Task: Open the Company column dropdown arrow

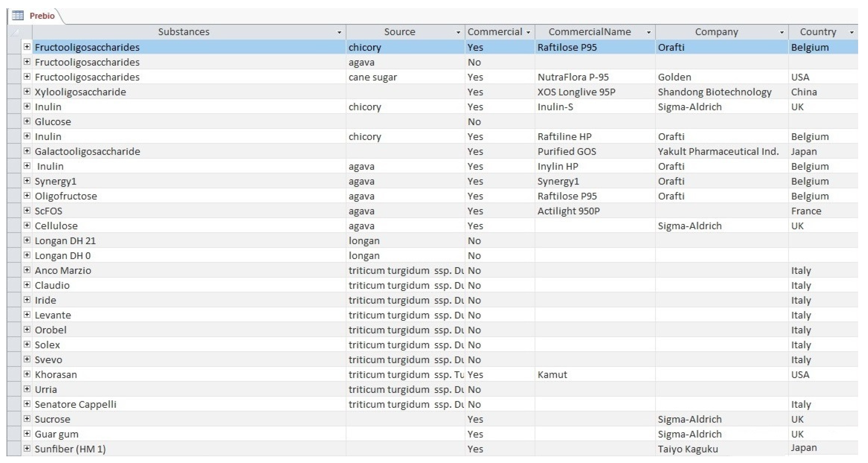Action: coord(782,32)
